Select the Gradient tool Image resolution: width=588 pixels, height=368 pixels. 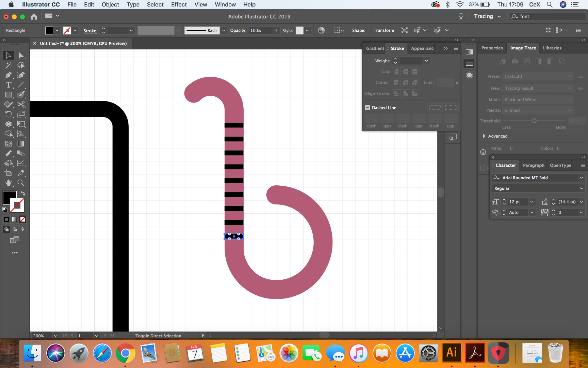[21, 144]
